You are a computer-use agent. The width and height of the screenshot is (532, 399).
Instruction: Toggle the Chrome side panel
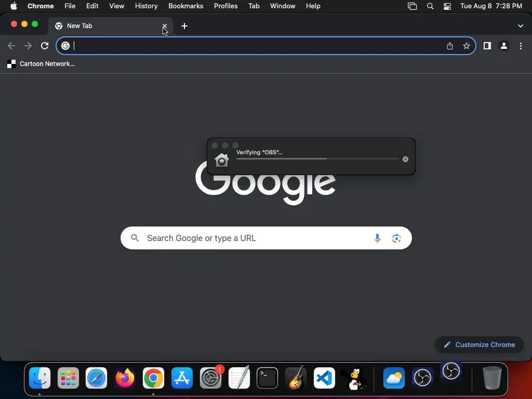point(487,46)
